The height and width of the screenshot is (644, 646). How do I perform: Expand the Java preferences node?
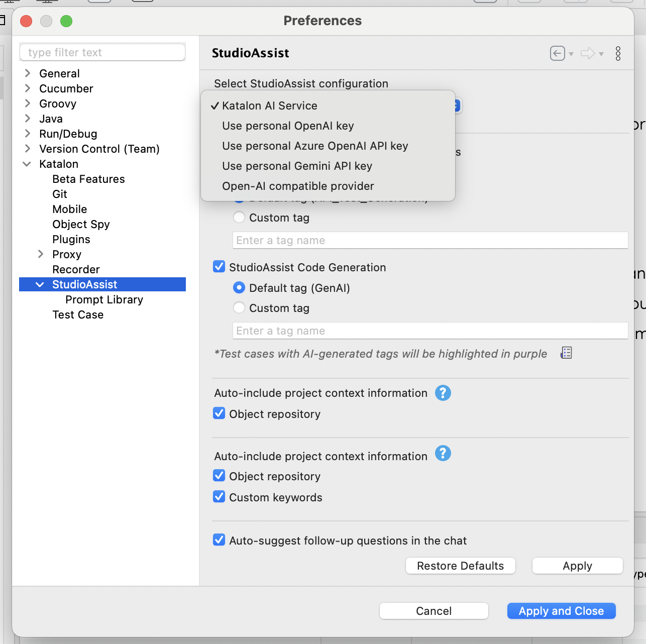coord(28,119)
